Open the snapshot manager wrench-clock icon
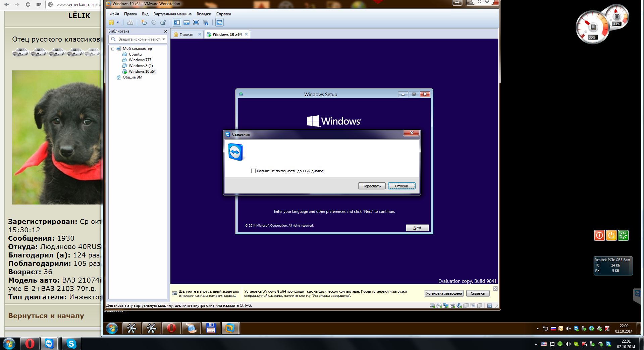 pos(163,22)
